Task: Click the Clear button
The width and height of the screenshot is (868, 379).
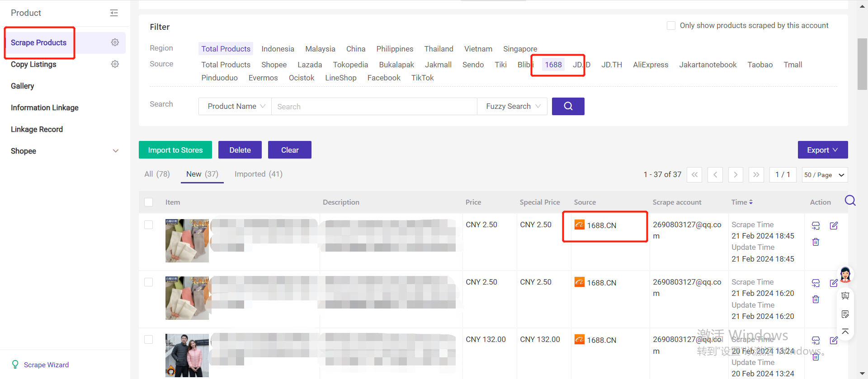Action: coord(290,150)
